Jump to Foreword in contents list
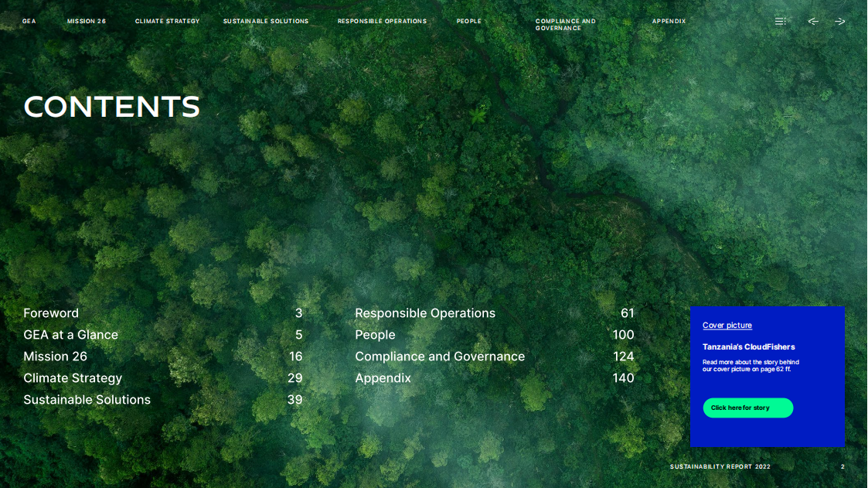Screen dimensions: 868x488 51,313
